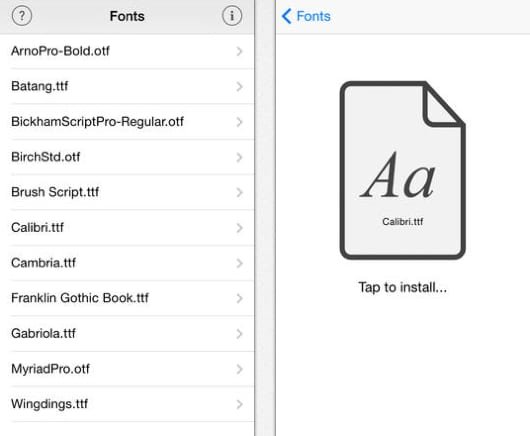Open the help question mark icon
The image size is (530, 436).
22,16
